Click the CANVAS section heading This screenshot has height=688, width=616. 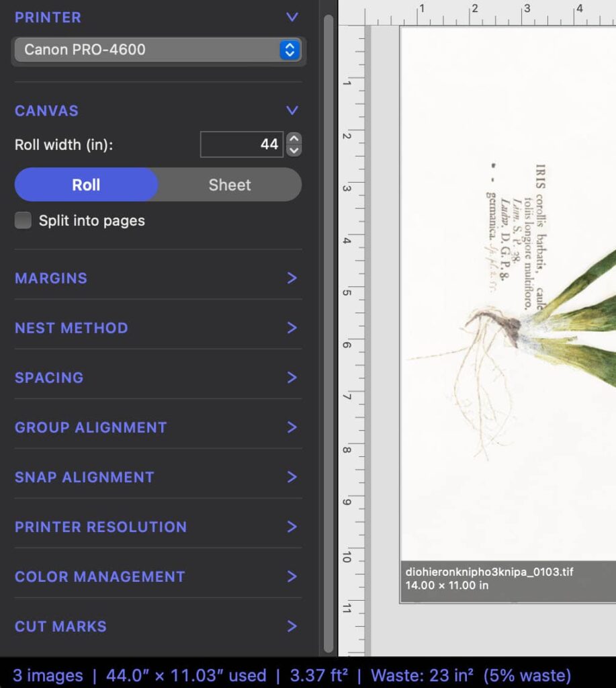point(46,111)
